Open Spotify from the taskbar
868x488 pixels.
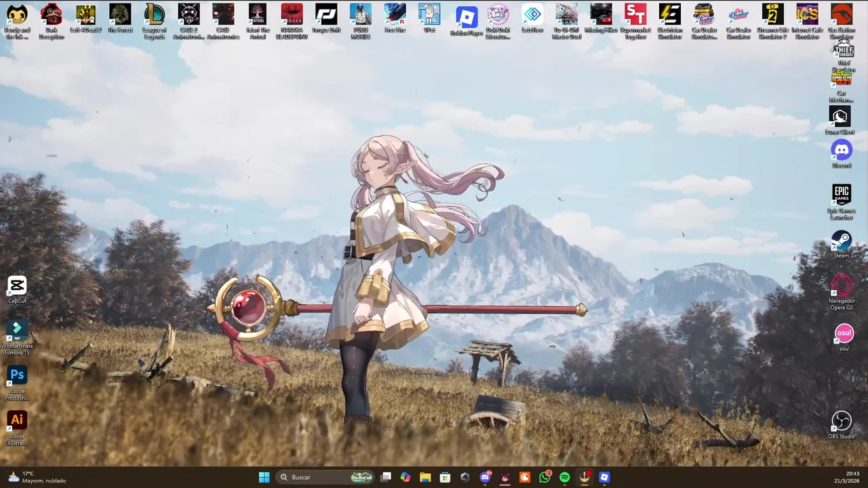[x=565, y=477]
